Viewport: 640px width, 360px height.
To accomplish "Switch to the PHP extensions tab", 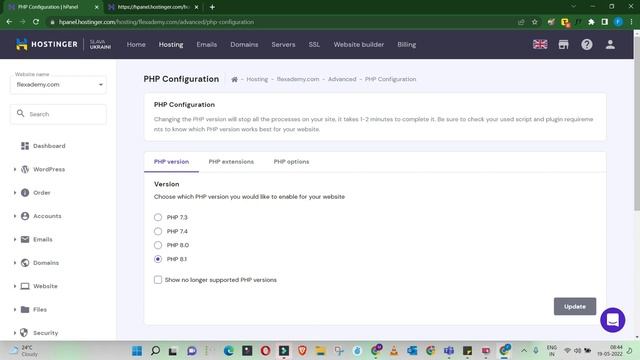I will click(231, 162).
